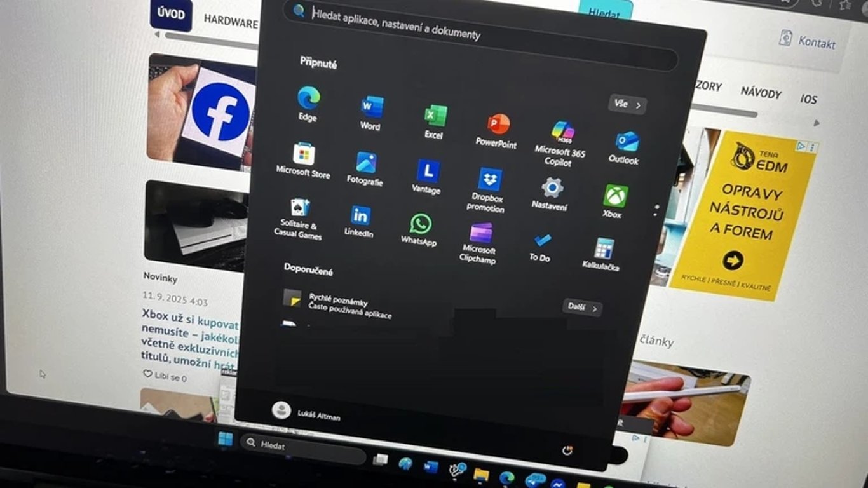
Task: Launch the Xbox app from pinned apps
Action: tap(614, 201)
